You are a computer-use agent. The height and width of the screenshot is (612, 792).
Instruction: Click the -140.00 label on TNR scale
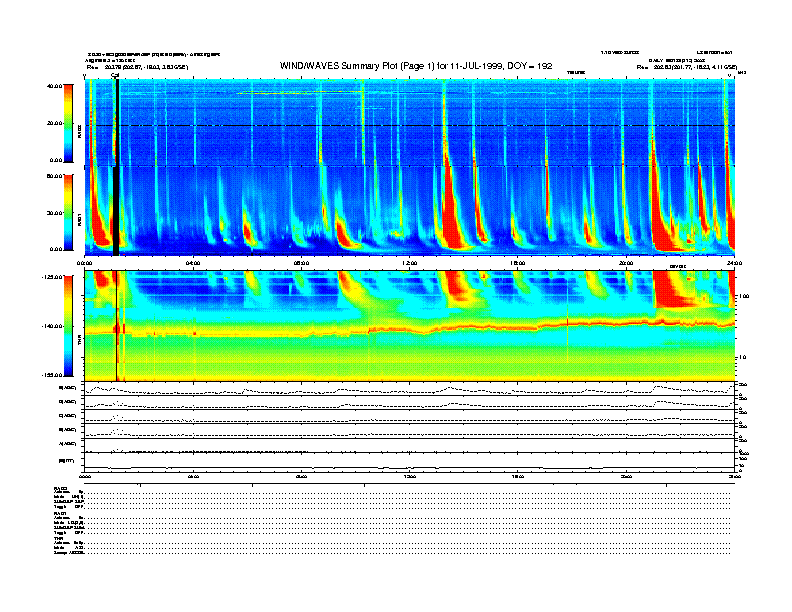(52, 326)
